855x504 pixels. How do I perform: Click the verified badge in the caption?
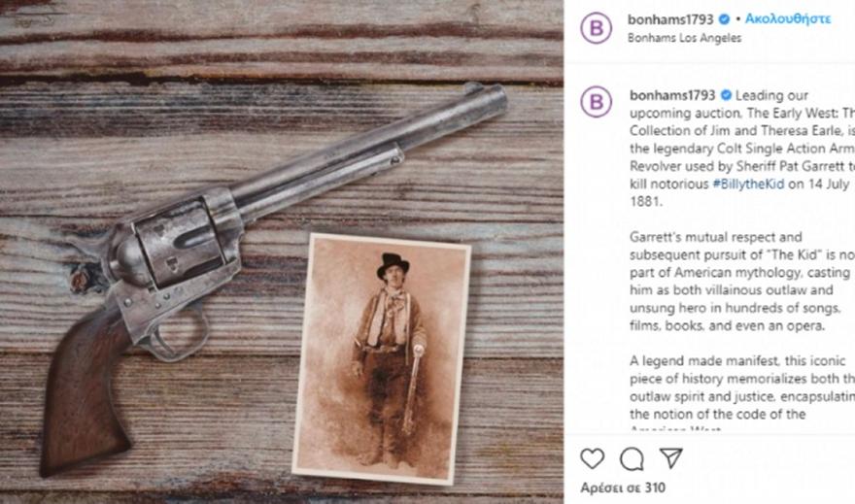tap(726, 95)
